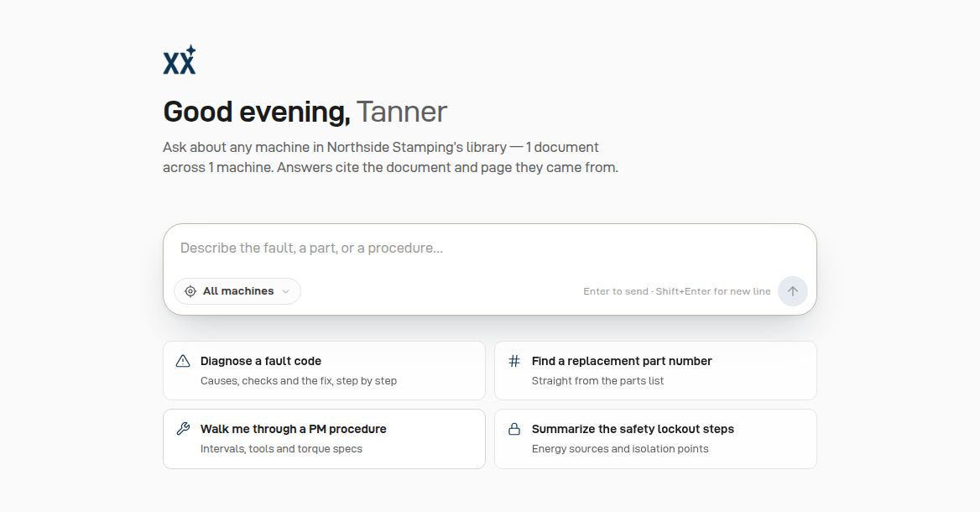Click the hash symbol icon
980x512 pixels.
coord(513,361)
